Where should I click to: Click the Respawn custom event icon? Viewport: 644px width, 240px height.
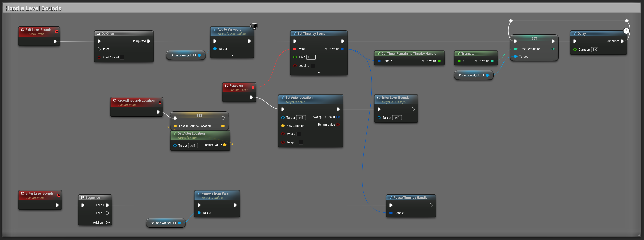[x=226, y=86]
